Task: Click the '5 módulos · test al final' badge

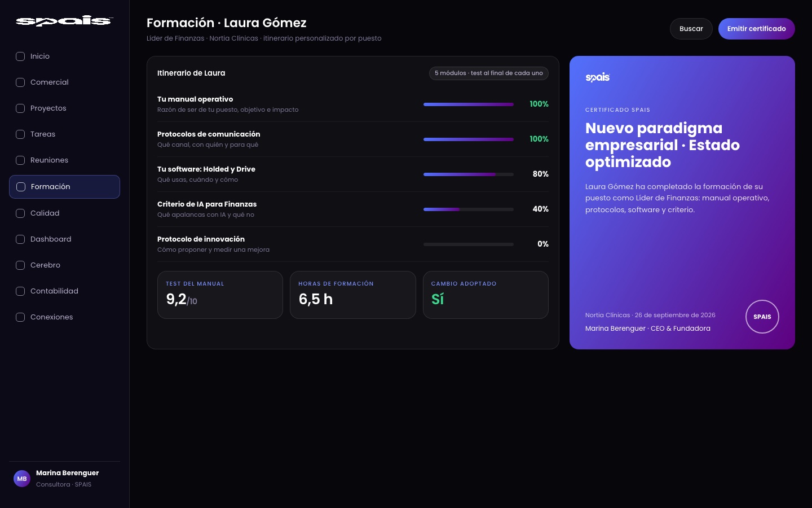Action: (x=489, y=73)
